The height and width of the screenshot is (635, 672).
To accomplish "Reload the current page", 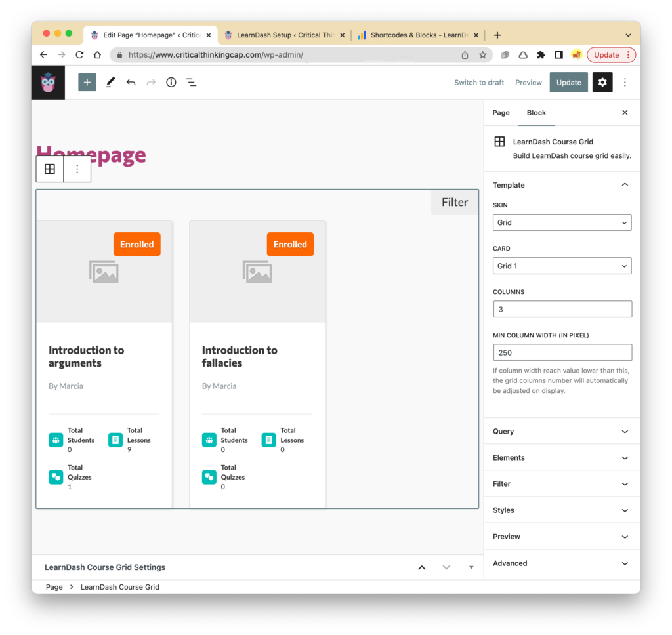I will [79, 55].
